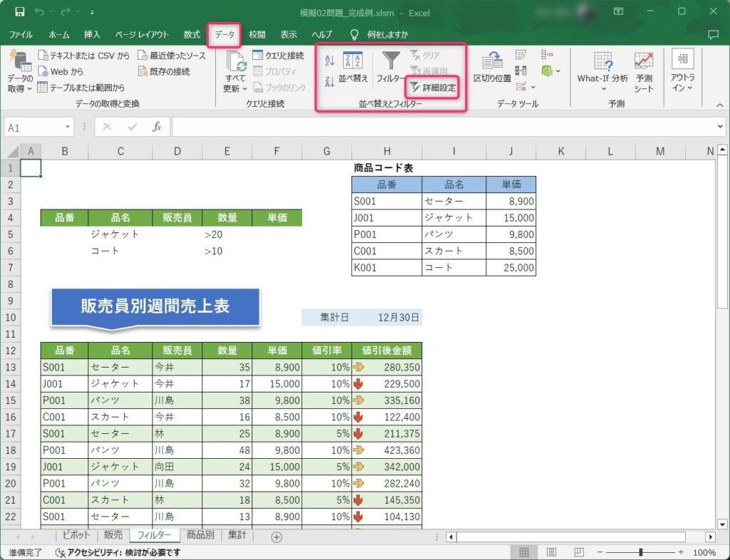Expand the What-If 分析 dropdown
The image size is (730, 560).
coord(602,72)
